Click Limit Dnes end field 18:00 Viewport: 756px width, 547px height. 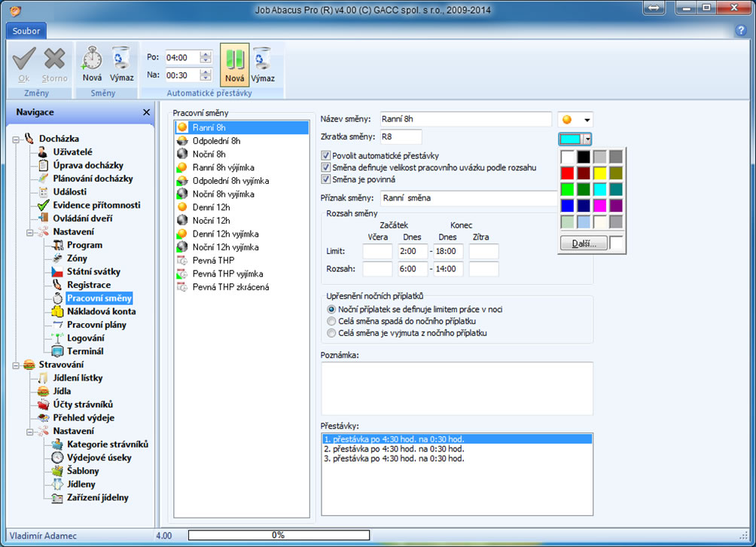coord(448,251)
